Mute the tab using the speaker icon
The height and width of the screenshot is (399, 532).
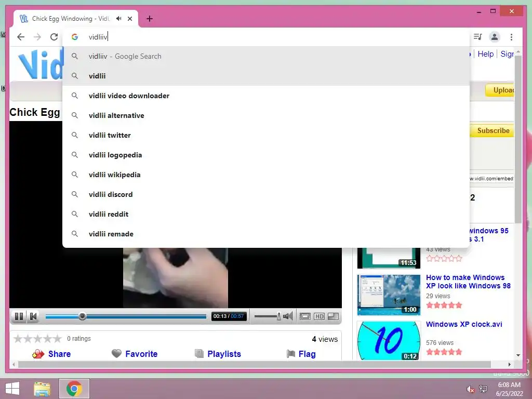click(118, 19)
